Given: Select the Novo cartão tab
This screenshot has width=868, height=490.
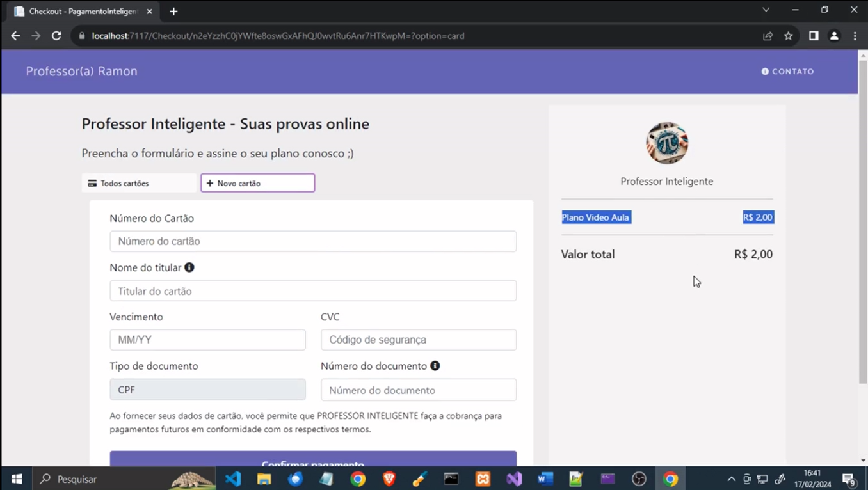Looking at the screenshot, I should 258,183.
